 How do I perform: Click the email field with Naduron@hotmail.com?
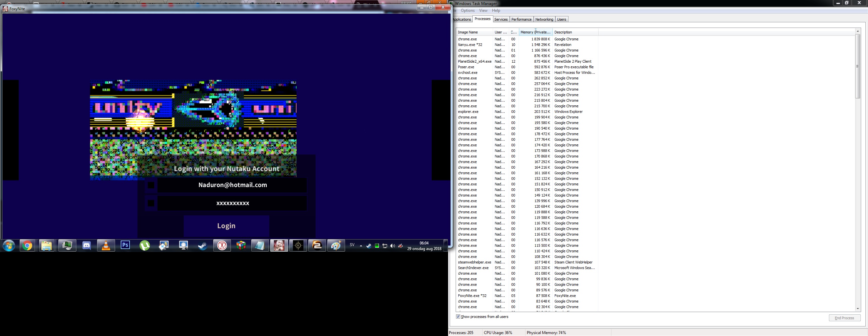(232, 185)
